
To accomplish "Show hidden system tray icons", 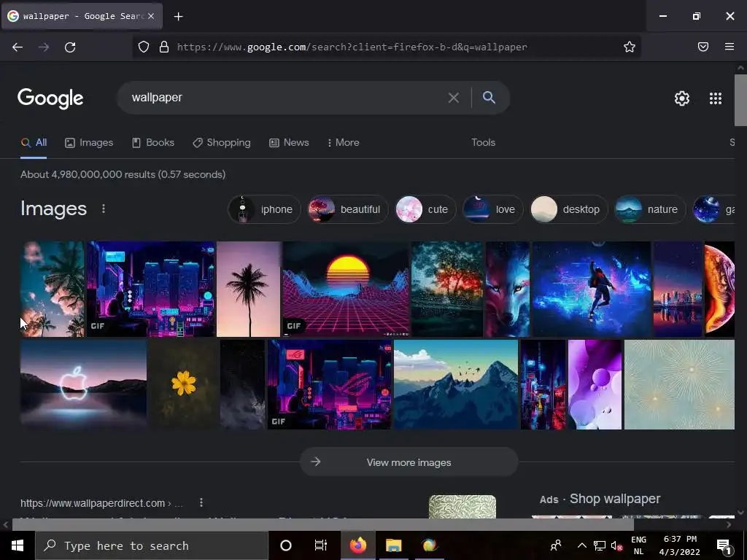I will pyautogui.click(x=581, y=545).
